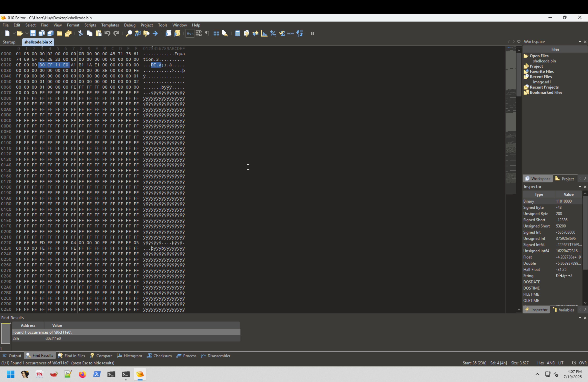588x382 pixels.
Task: Toggle LIT endian setting in status bar
Action: click(561, 363)
